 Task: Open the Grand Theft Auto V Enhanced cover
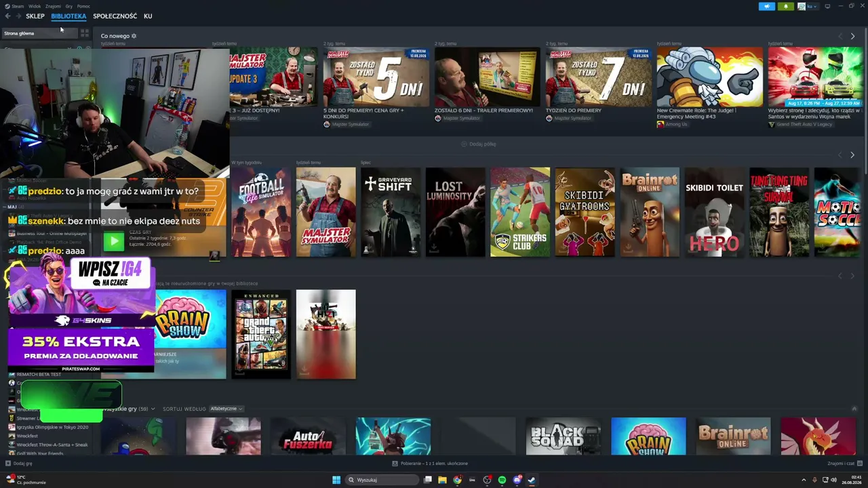click(261, 334)
